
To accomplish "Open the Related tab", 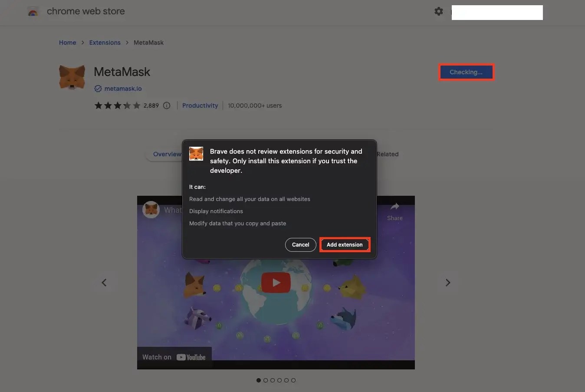I will [x=387, y=154].
